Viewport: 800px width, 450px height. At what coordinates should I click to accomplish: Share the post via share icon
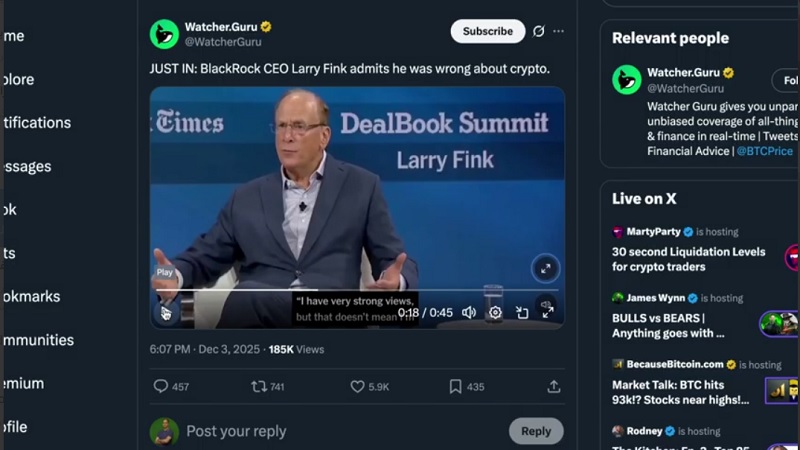pyautogui.click(x=554, y=386)
